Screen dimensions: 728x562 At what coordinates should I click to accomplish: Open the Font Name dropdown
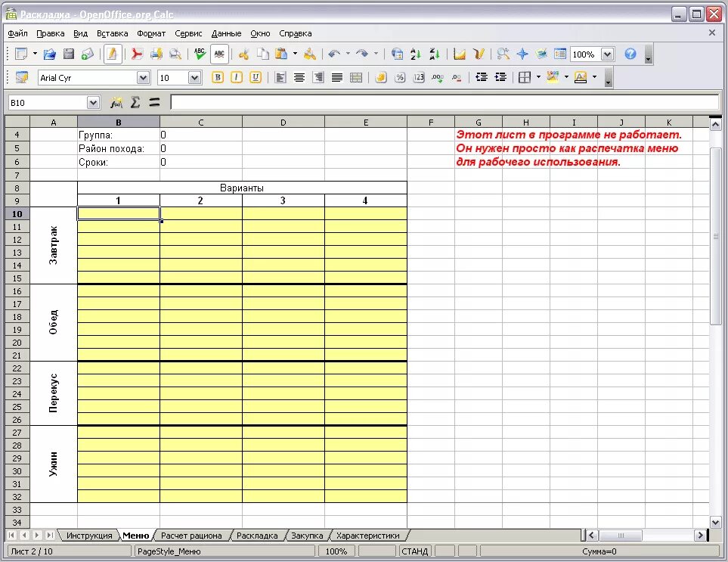pos(144,78)
